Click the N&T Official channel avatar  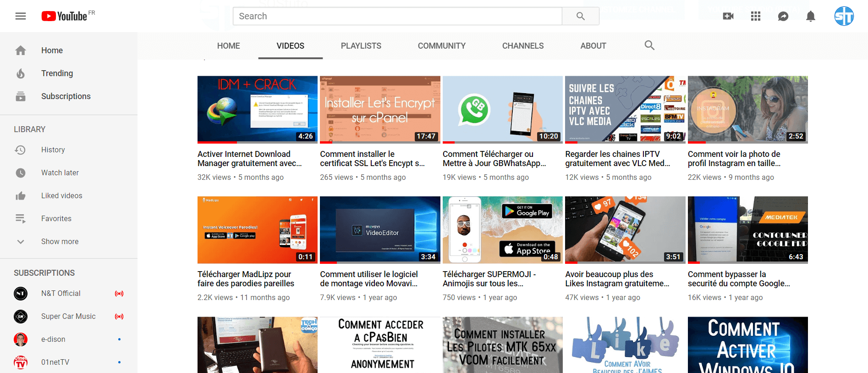[21, 294]
